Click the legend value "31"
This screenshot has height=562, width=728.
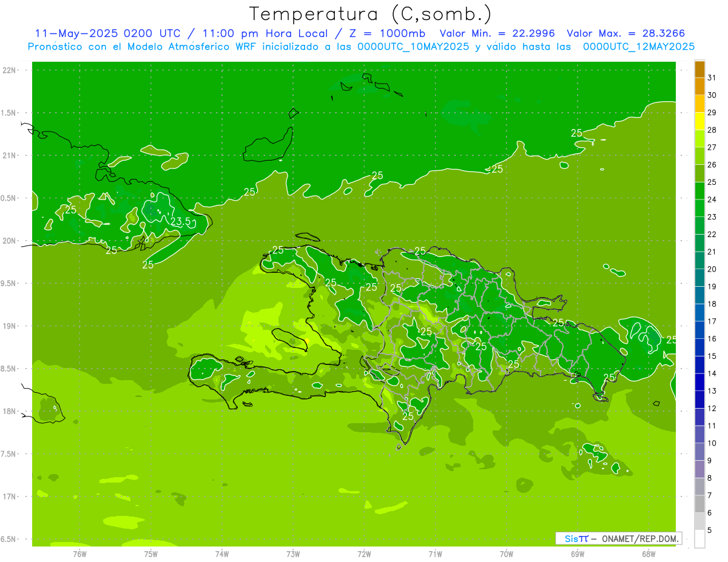coord(712,78)
